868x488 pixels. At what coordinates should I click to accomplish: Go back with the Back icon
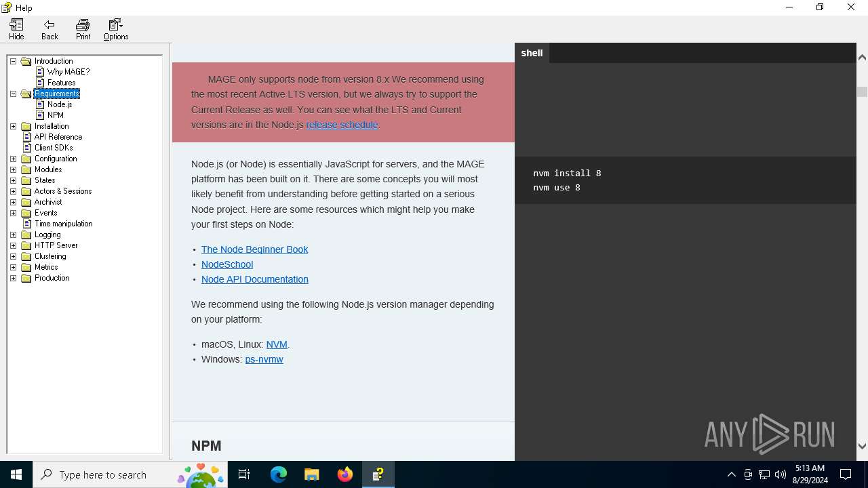tap(50, 29)
